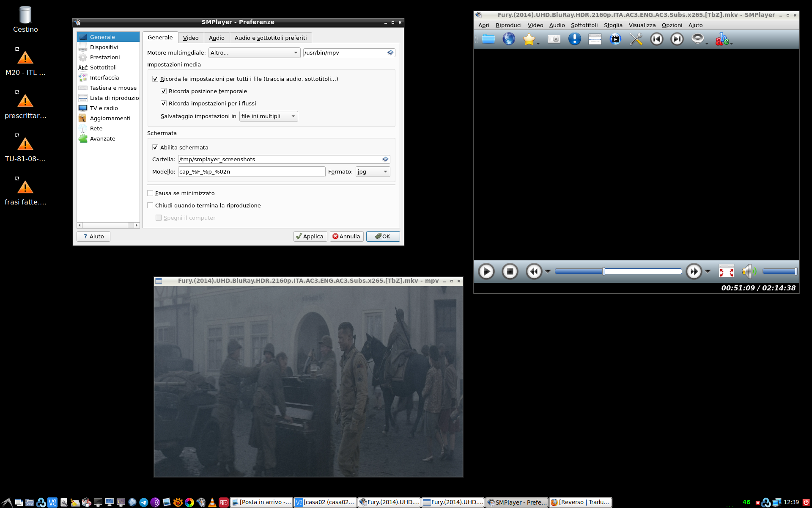The height and width of the screenshot is (508, 812).
Task: Disable Abilita schermata option
Action: (x=155, y=147)
